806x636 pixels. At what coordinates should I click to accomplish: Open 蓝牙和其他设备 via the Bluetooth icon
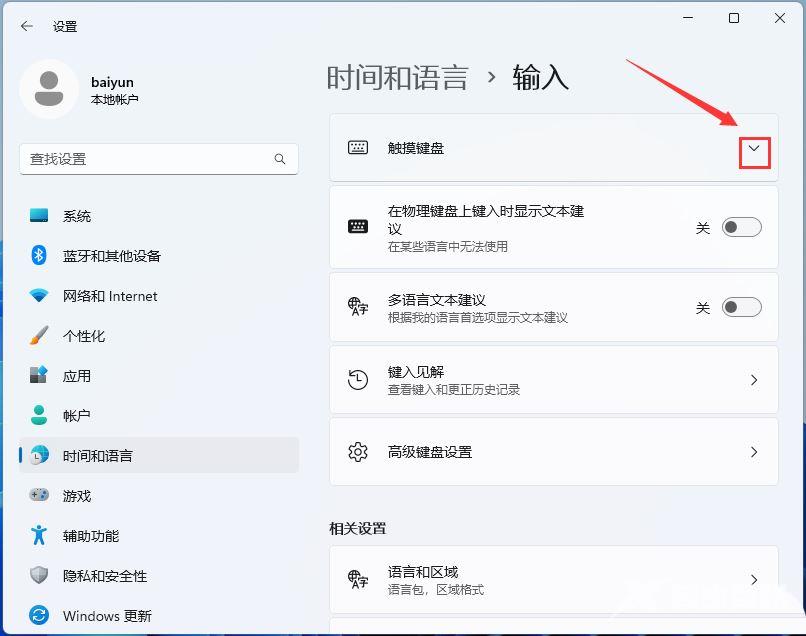pyautogui.click(x=38, y=256)
